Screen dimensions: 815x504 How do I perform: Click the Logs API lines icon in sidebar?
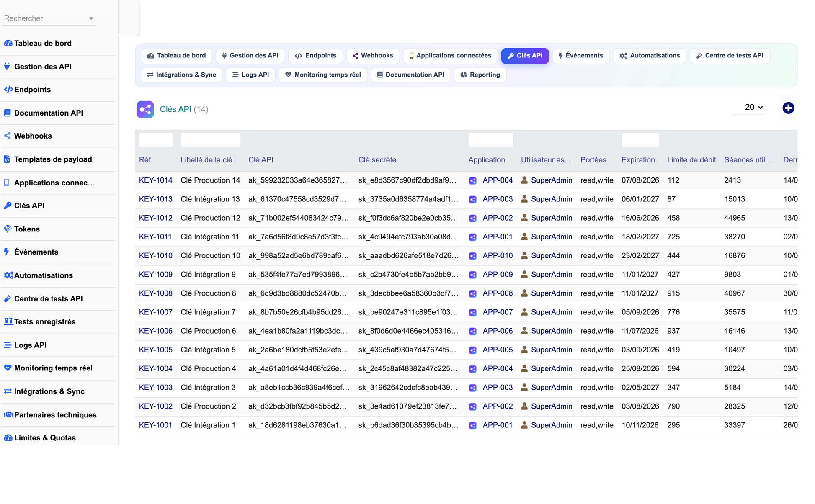tap(8, 345)
